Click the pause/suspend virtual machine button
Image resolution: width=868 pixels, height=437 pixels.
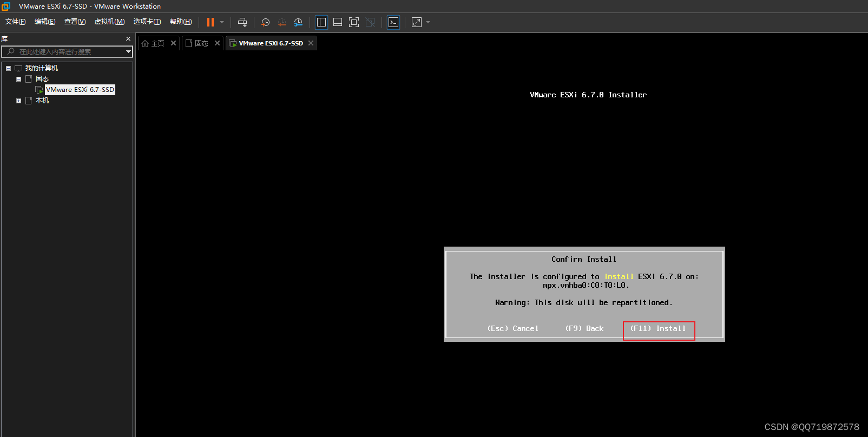pyautogui.click(x=211, y=22)
